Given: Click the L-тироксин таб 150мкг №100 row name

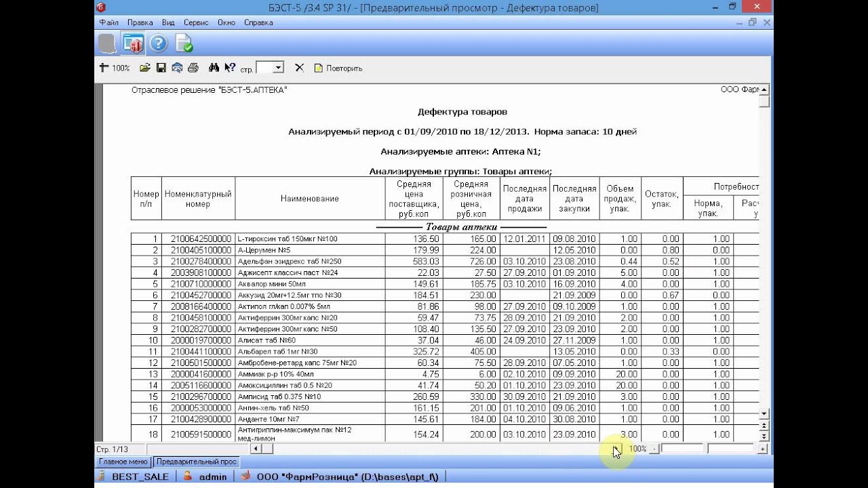Looking at the screenshot, I should [x=287, y=239].
